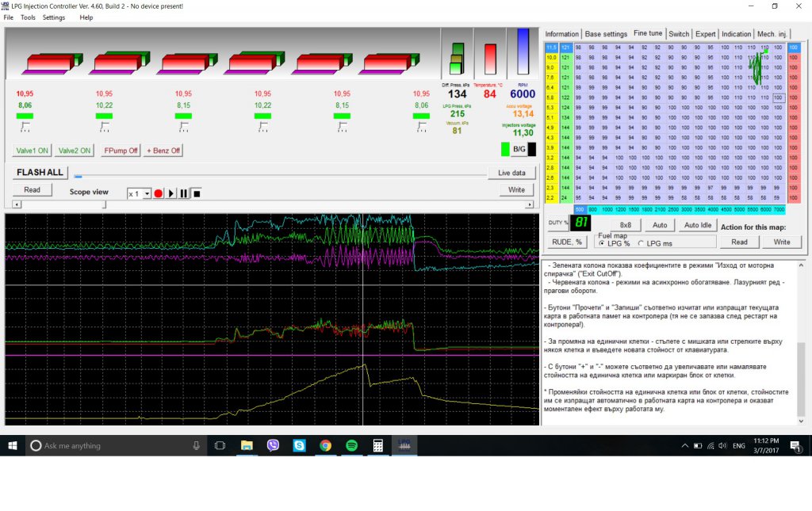This screenshot has width=812, height=511.
Task: Open Spotify from the taskbar
Action: (351, 446)
